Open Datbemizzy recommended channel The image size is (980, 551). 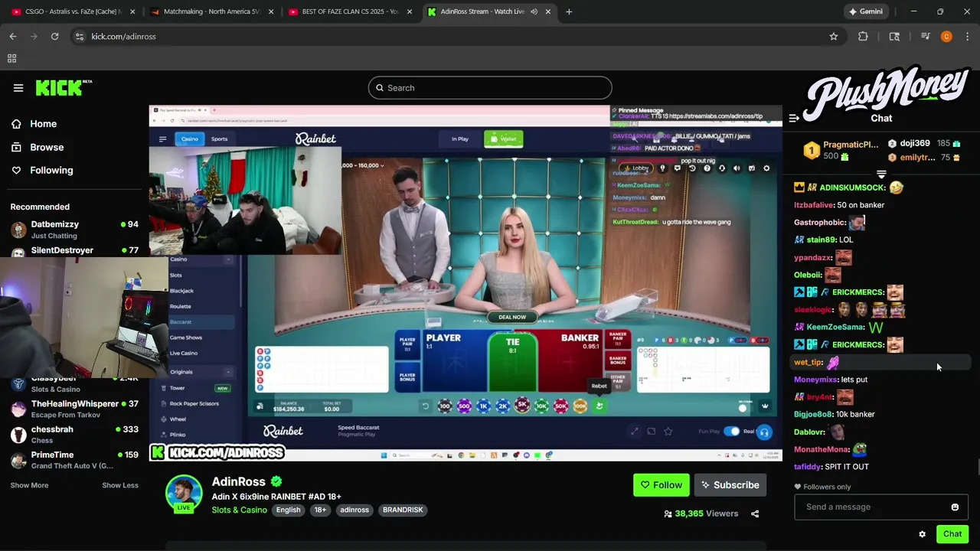coord(74,228)
